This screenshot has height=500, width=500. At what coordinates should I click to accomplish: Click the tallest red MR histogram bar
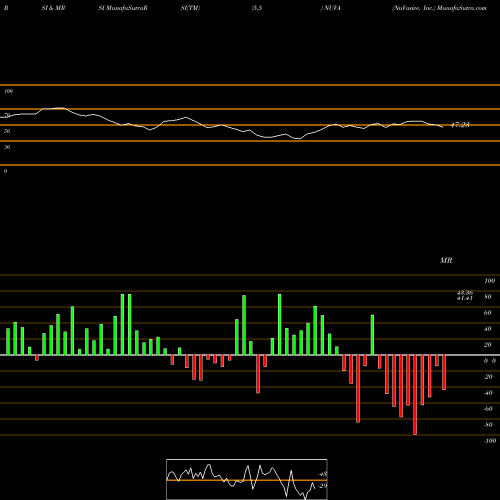pyautogui.click(x=415, y=395)
